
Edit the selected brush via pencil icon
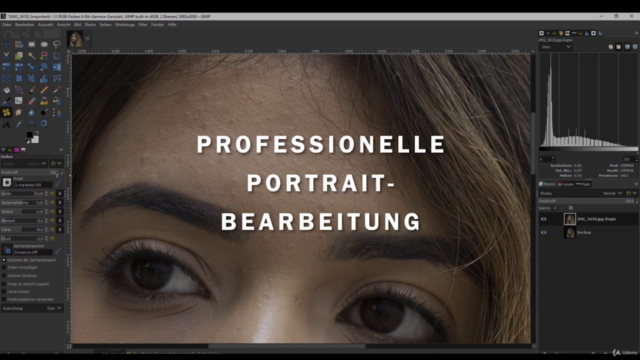click(58, 184)
